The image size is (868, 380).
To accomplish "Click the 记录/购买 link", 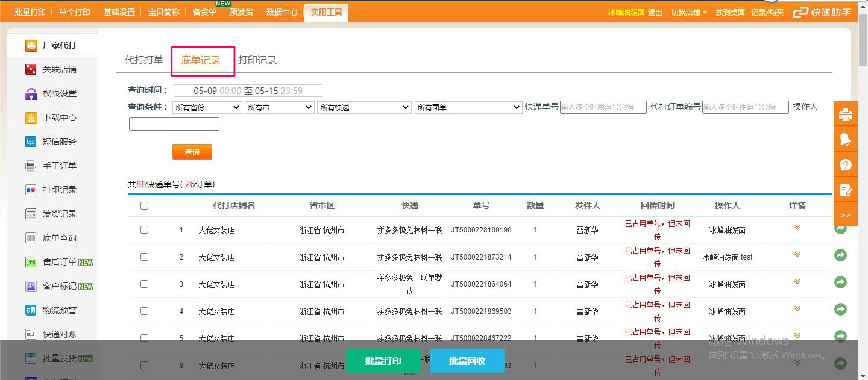I will tap(767, 12).
